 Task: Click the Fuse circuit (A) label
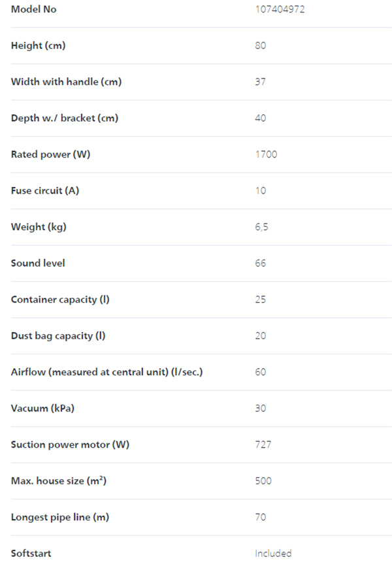(x=45, y=190)
